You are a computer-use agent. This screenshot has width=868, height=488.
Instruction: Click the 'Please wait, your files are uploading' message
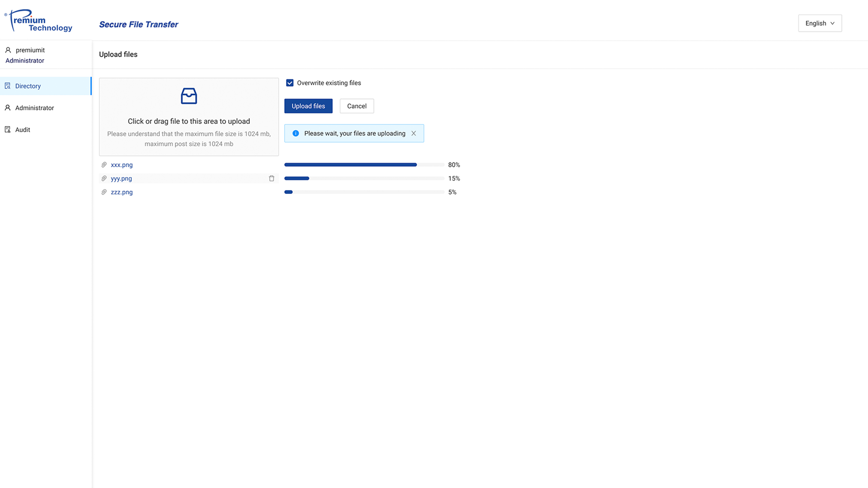click(355, 133)
